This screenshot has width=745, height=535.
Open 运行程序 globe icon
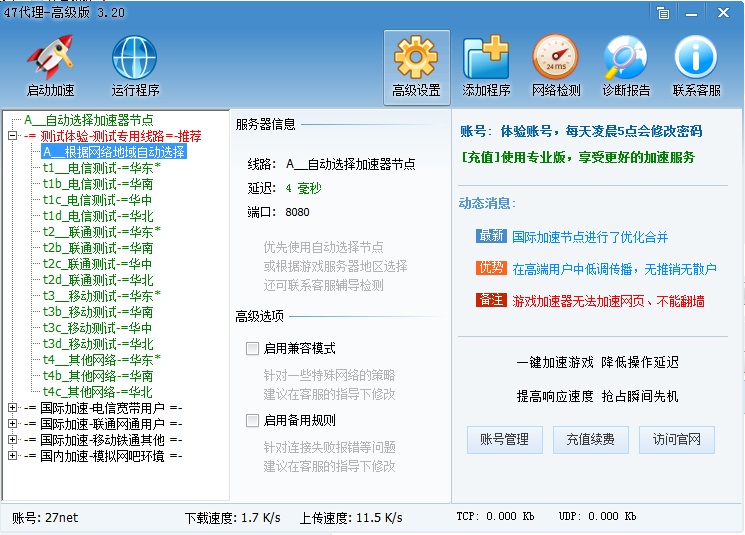point(135,66)
